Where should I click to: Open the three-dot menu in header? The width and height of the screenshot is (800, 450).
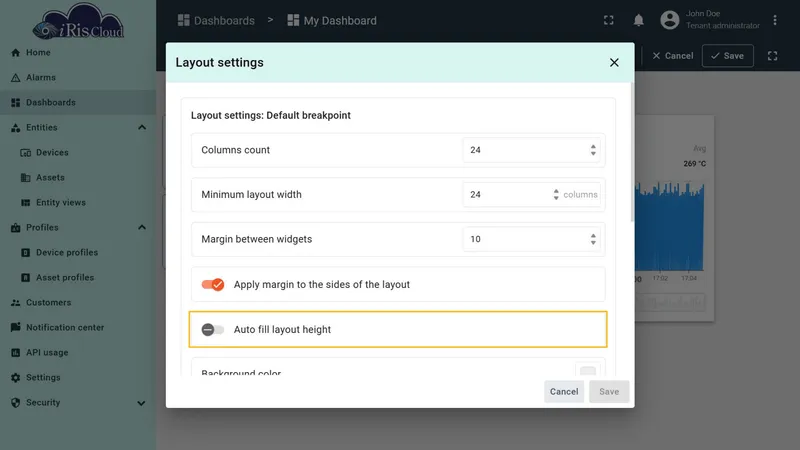click(x=774, y=20)
